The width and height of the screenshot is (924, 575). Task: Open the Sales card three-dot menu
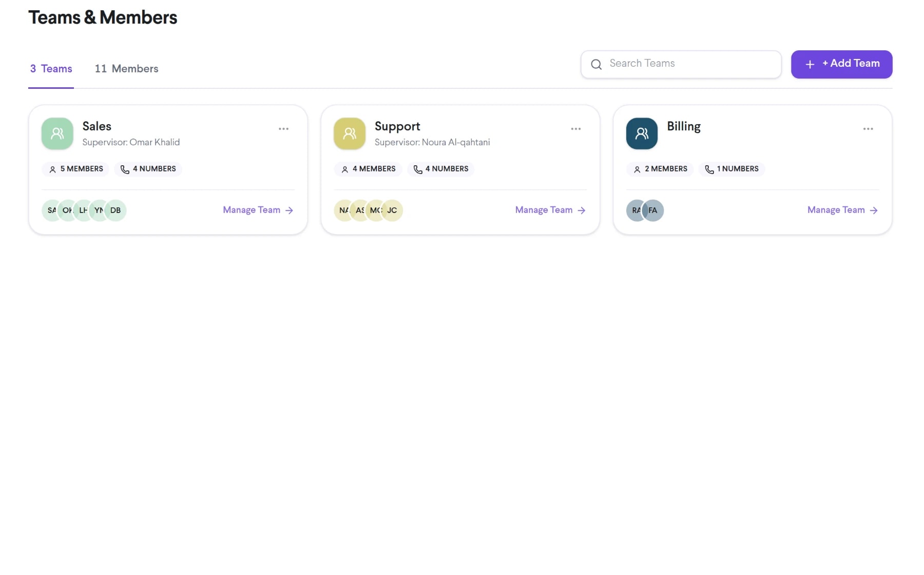[283, 129]
